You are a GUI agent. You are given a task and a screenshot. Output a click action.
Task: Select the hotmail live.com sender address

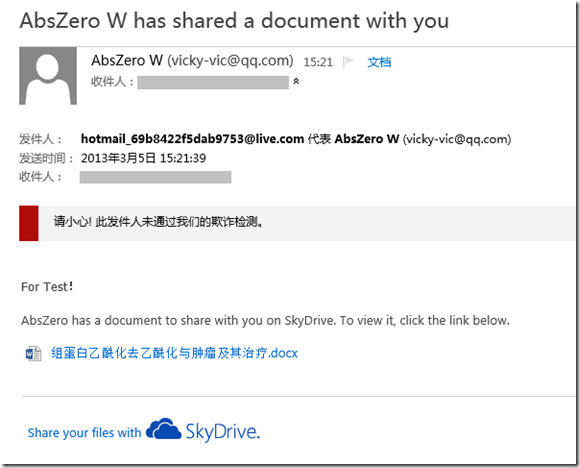[x=192, y=139]
